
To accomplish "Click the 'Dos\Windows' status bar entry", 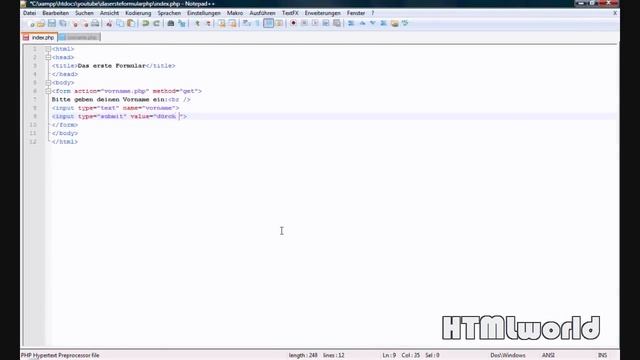I will [508, 356].
